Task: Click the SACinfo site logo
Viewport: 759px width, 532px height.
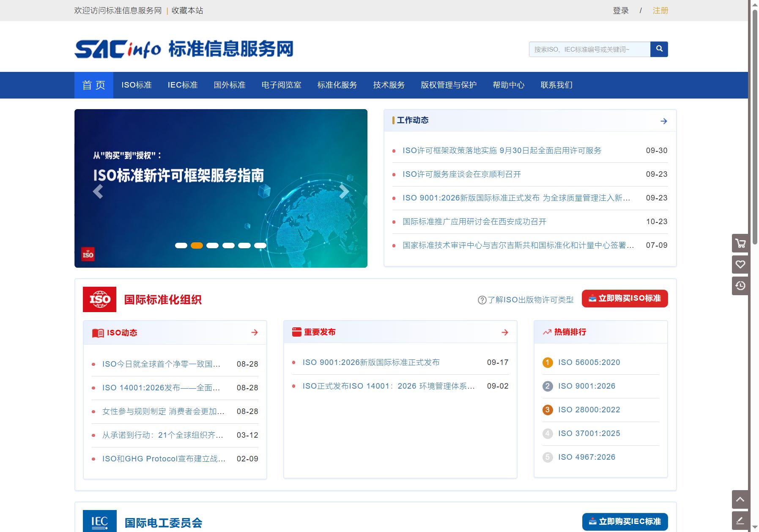Action: pyautogui.click(x=184, y=49)
